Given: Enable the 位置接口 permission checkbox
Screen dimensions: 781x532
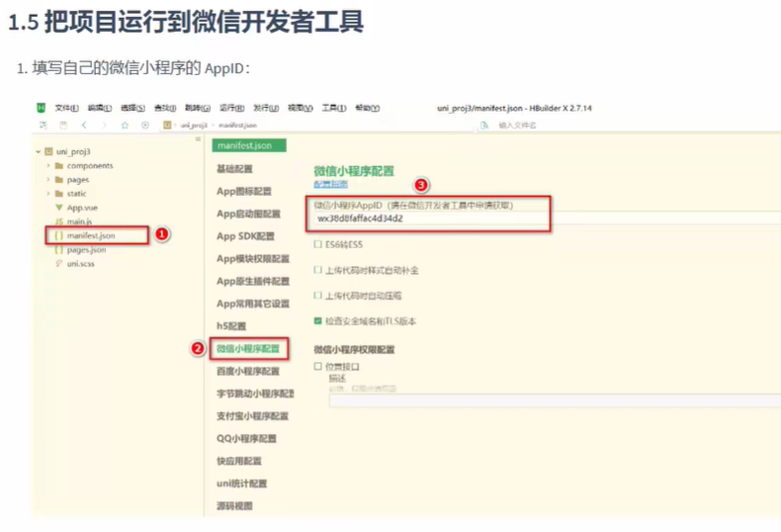Looking at the screenshot, I should [x=317, y=366].
